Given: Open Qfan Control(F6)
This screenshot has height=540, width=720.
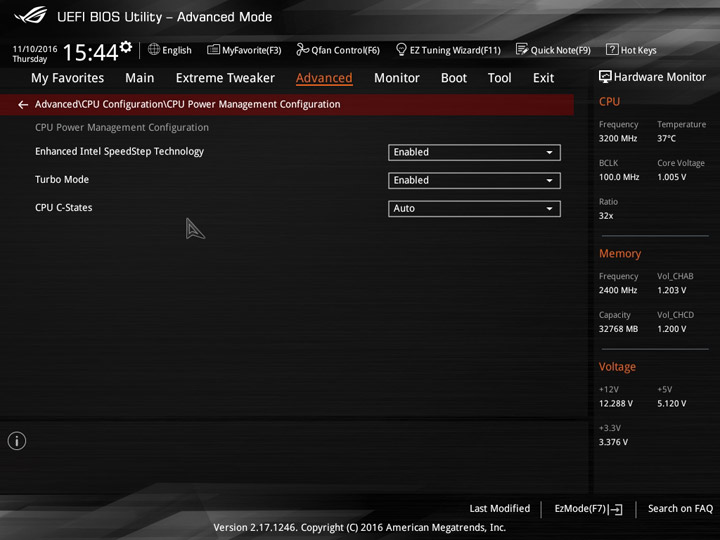Looking at the screenshot, I should point(338,50).
